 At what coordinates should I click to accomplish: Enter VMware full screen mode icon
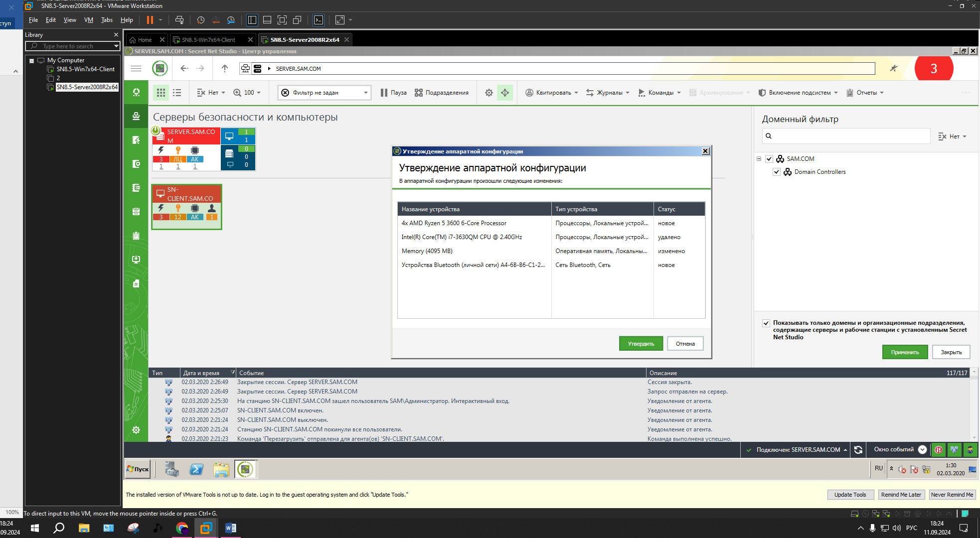tap(282, 20)
